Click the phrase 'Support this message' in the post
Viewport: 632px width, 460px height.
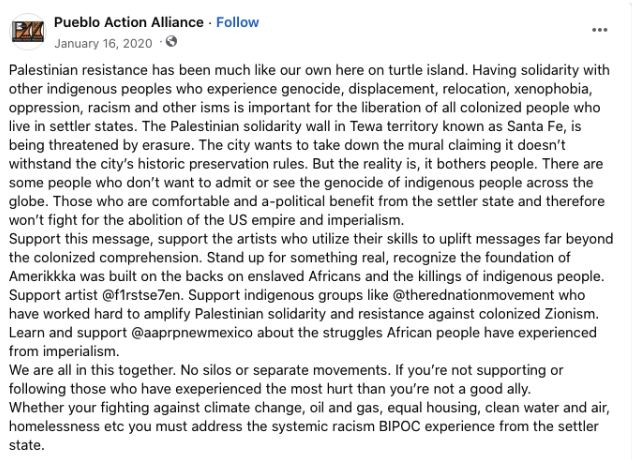click(80, 239)
